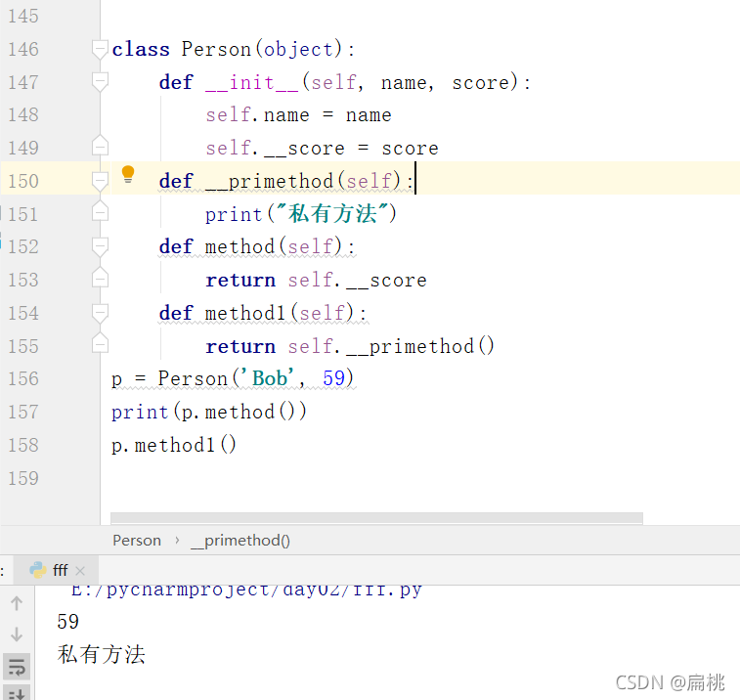Collapse the method fold on line 152
The width and height of the screenshot is (740, 700).
click(100, 247)
